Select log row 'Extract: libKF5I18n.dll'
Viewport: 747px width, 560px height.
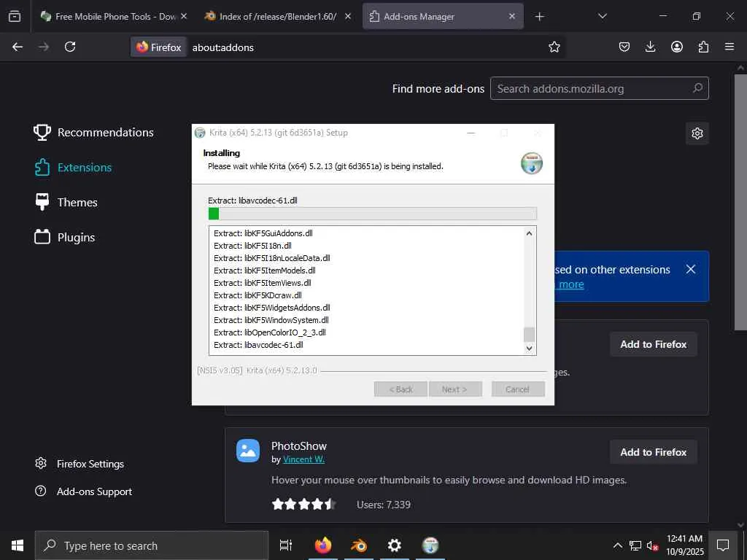[252, 246]
